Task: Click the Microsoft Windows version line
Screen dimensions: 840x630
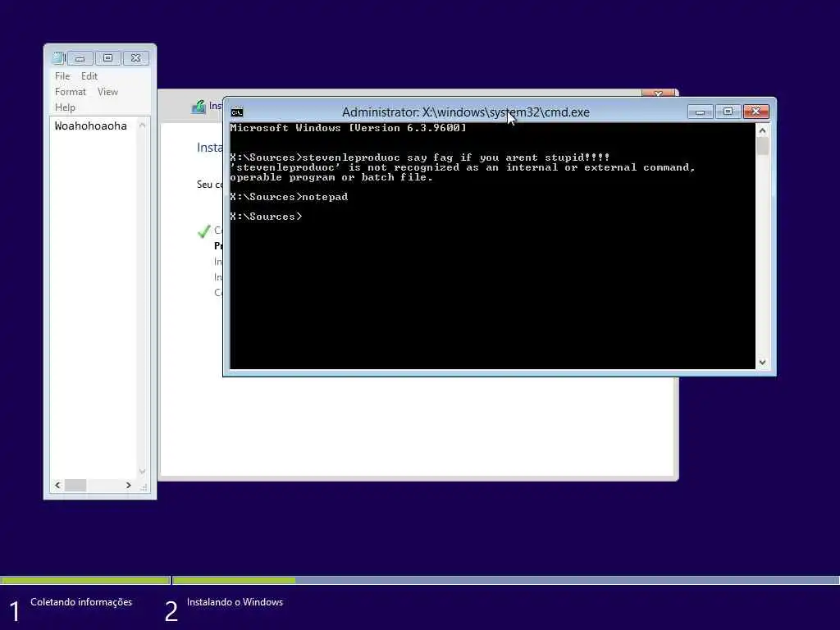Action: click(x=348, y=128)
